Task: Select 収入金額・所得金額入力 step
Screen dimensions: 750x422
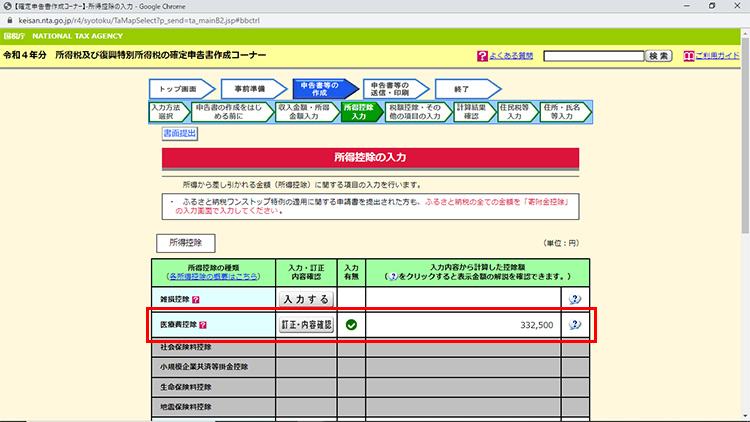Action: [303, 111]
